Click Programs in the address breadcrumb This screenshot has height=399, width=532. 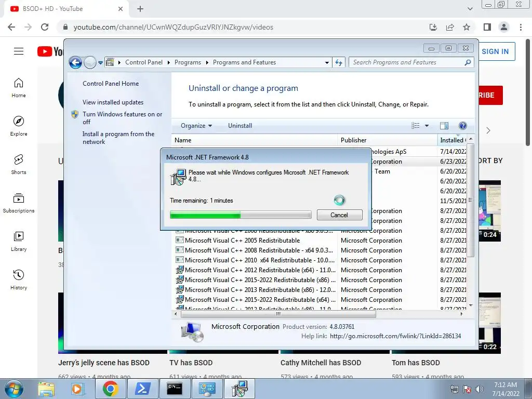click(x=188, y=62)
